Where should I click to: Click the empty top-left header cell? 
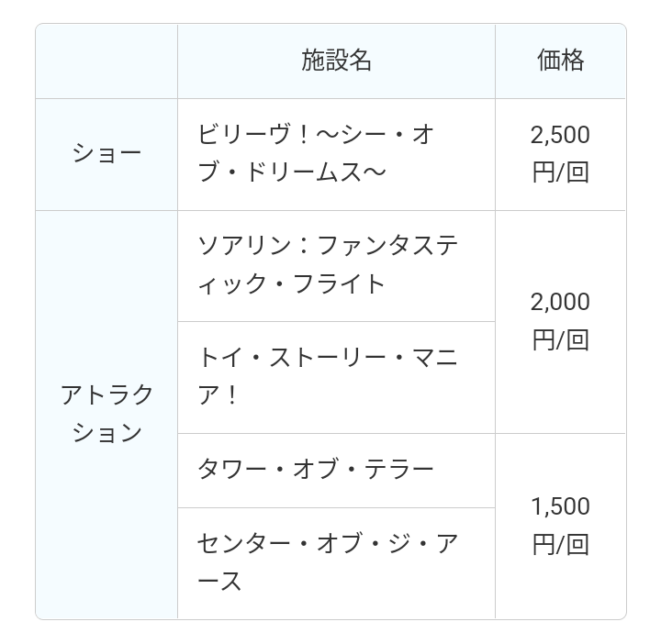click(x=106, y=61)
